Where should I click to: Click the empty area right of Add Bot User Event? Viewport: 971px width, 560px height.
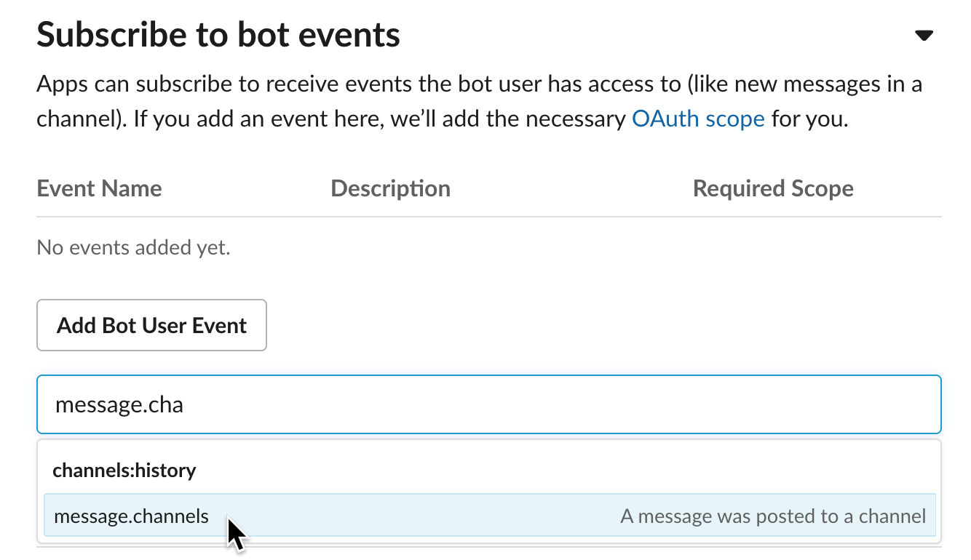[582, 325]
